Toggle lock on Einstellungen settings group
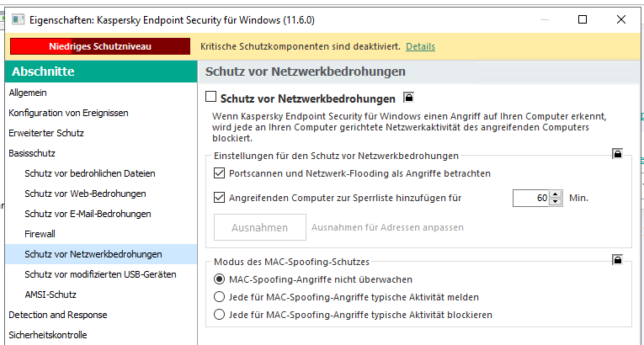Viewport: 644px width, 345px height. pyautogui.click(x=617, y=154)
